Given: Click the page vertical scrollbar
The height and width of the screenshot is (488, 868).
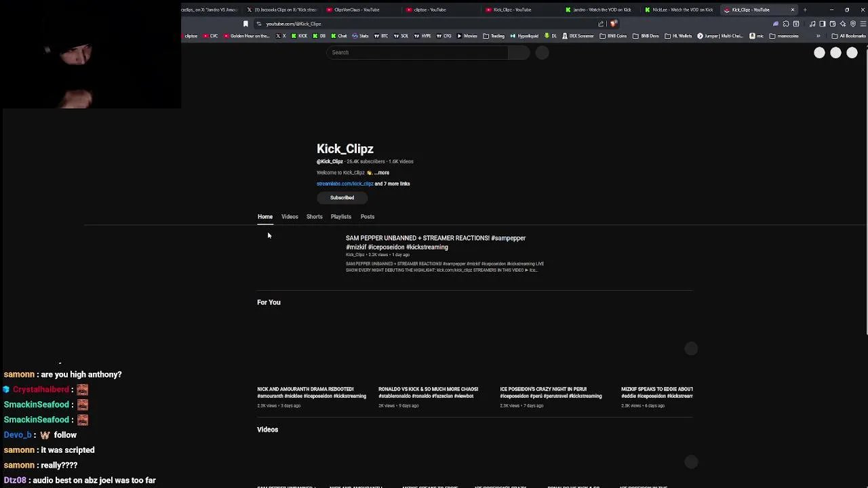Looking at the screenshot, I should [x=865, y=190].
